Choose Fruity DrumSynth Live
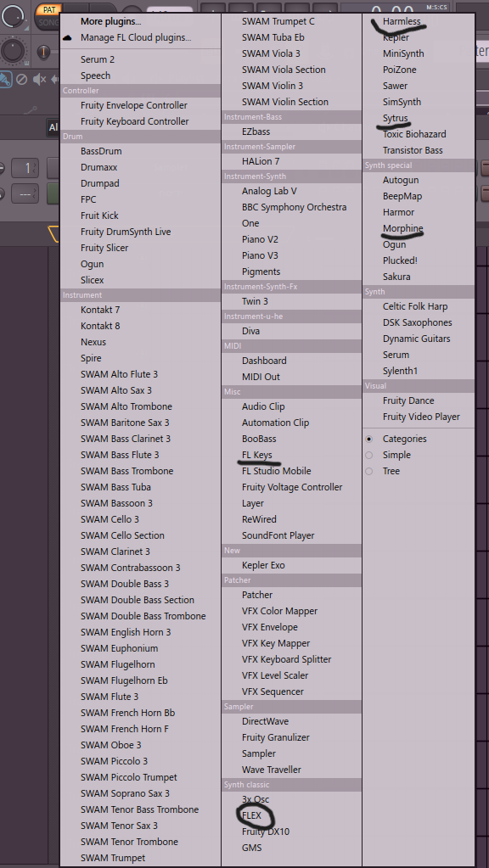The width and height of the screenshot is (489, 868). click(126, 232)
